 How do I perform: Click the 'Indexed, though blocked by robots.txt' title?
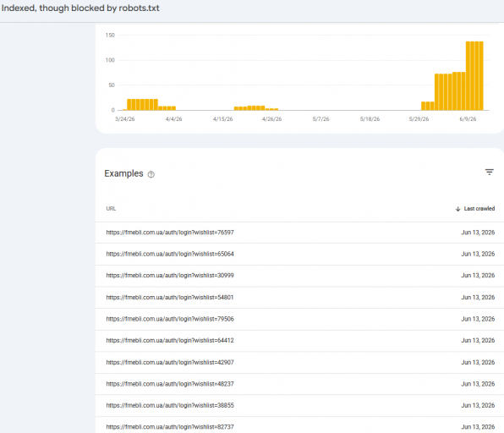coord(80,8)
